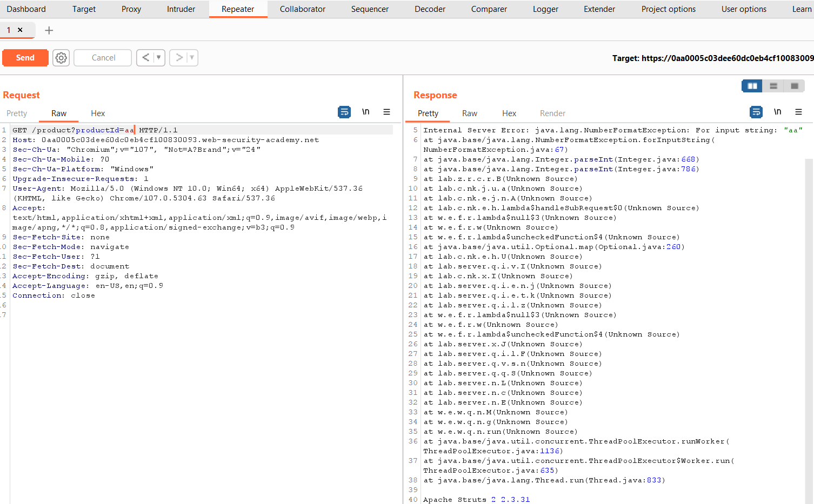
Task: Click the Response panel vertical scrollbar
Action: 809,324
